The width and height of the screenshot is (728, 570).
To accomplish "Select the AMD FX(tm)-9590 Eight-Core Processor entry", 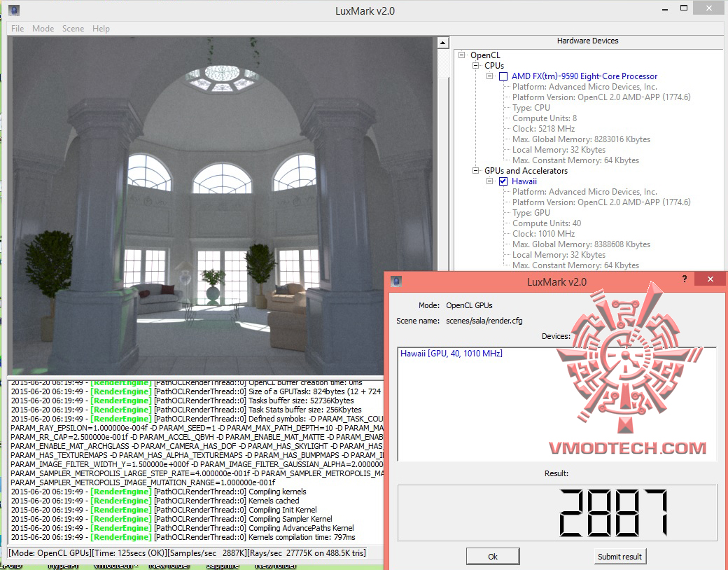I will 584,76.
